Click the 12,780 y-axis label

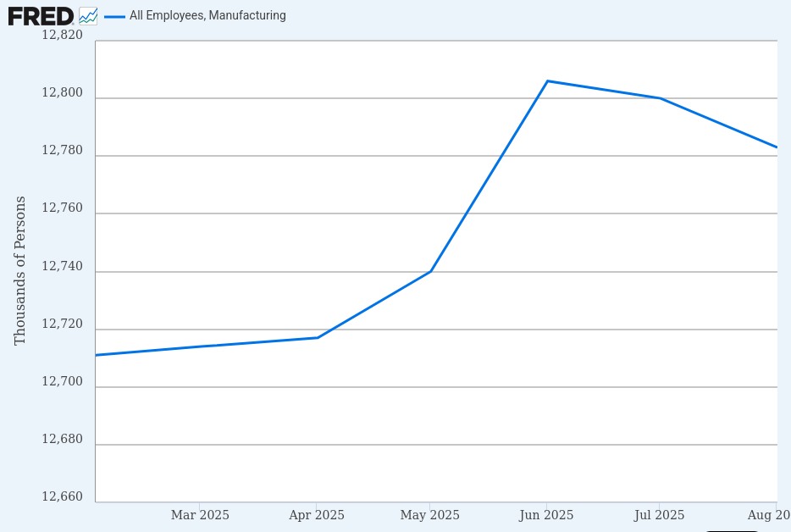coord(62,150)
